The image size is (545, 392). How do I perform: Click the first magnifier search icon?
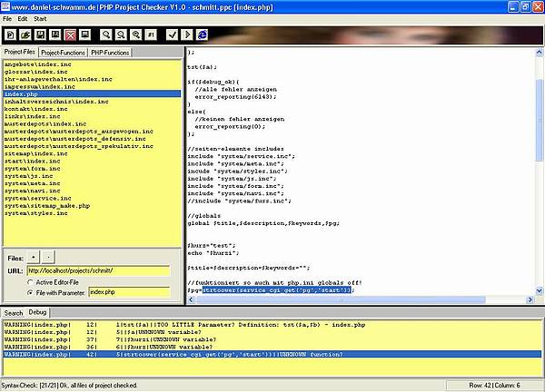tap(106, 34)
